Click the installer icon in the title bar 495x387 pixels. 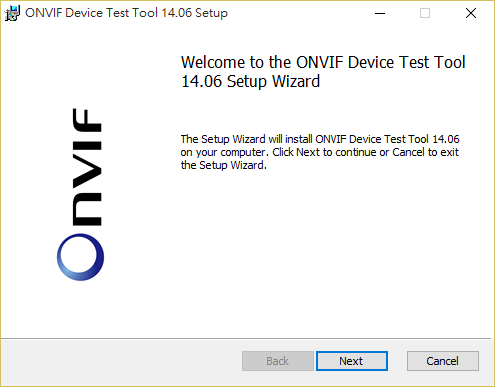tap(12, 13)
